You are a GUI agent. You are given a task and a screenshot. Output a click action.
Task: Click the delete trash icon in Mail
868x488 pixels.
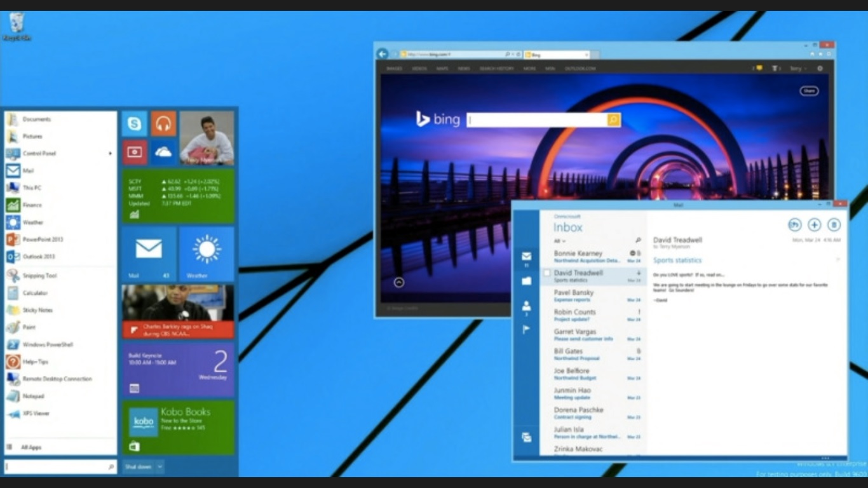coord(834,225)
